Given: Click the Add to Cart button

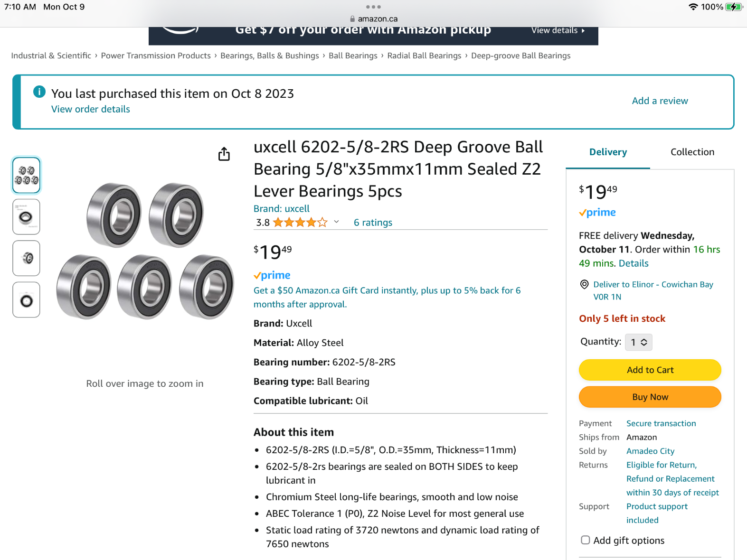Looking at the screenshot, I should [x=650, y=370].
